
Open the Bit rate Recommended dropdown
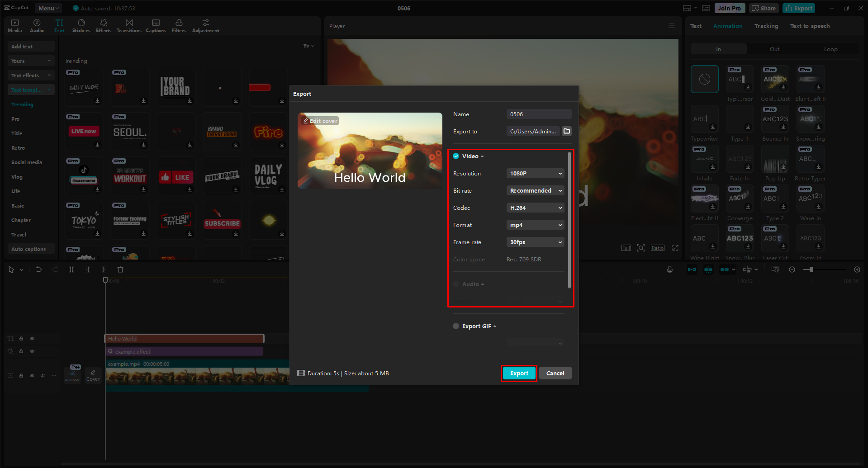point(536,190)
